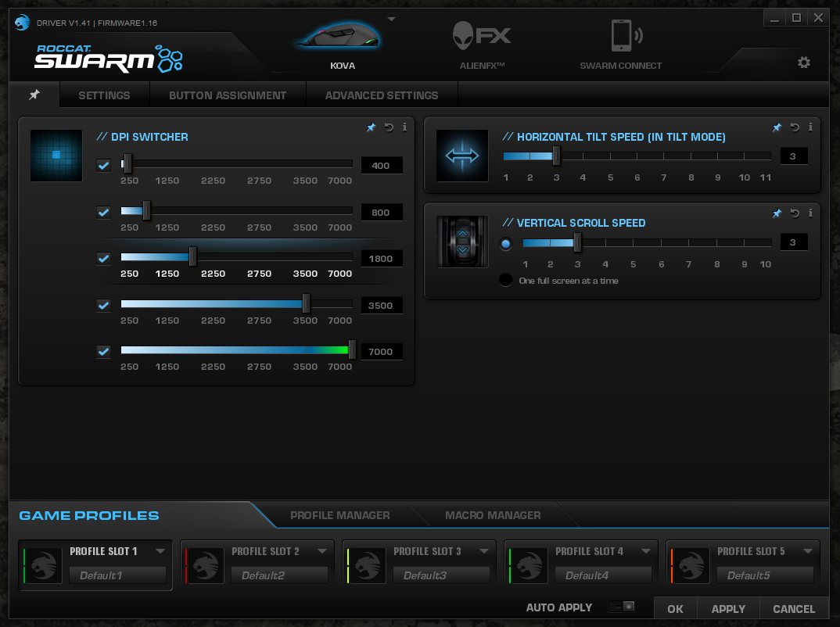Click Profile Slot 5 Roccat icon
Screen dimensions: 840x627
tap(691, 565)
